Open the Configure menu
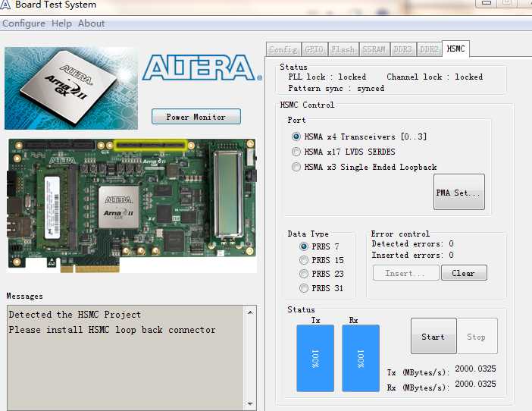The image size is (532, 411). click(23, 24)
